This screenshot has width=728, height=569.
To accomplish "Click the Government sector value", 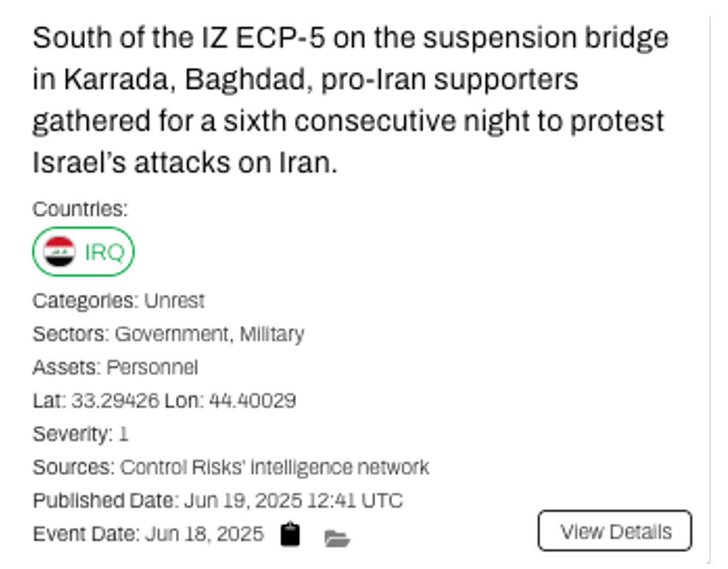I will coord(172,334).
